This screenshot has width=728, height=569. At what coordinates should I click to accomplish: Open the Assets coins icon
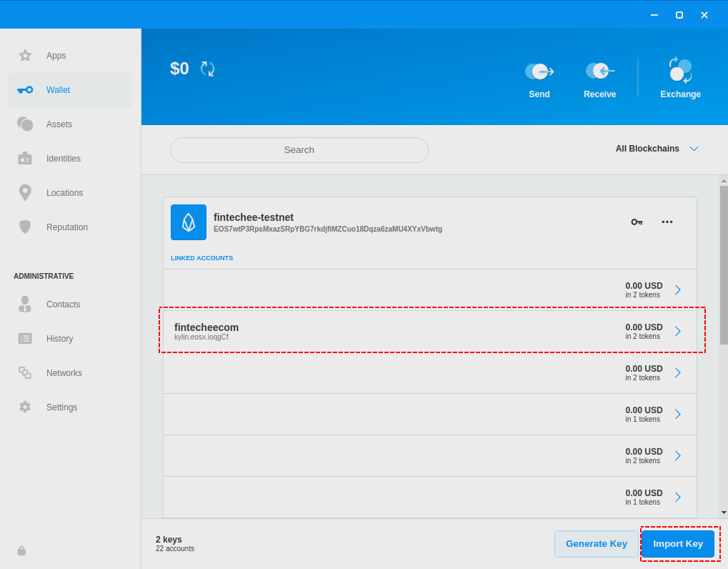(x=25, y=124)
